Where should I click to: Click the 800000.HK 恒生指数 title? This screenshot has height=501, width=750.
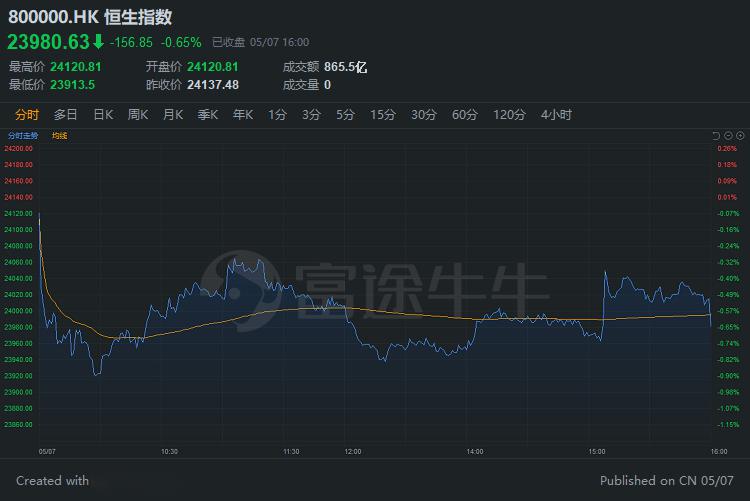pos(90,17)
